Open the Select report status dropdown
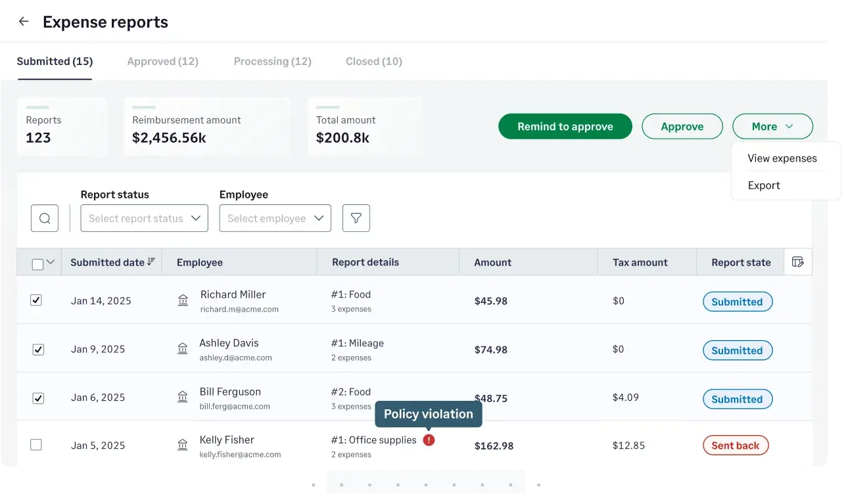This screenshot has height=504, width=852. [144, 218]
